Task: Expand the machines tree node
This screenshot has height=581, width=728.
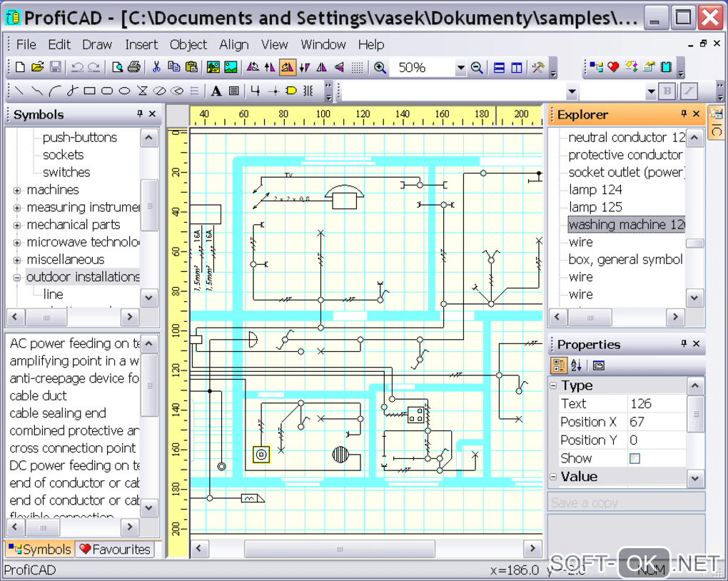Action: click(x=17, y=190)
